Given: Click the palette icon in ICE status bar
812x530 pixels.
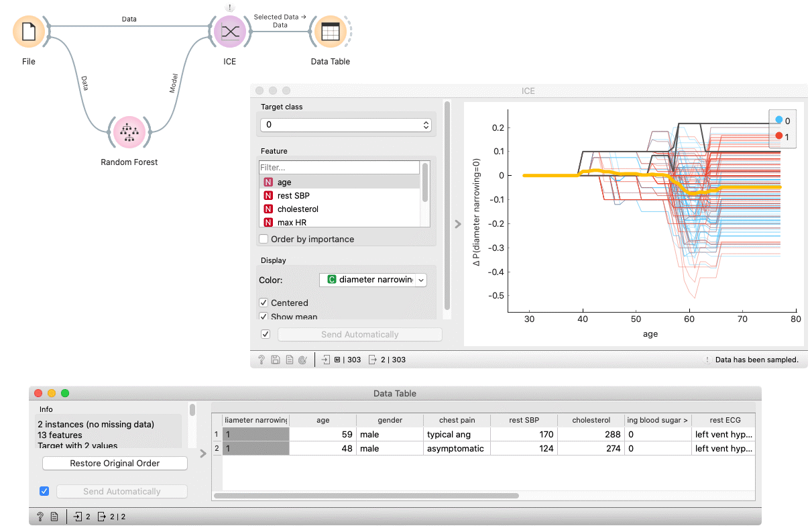Looking at the screenshot, I should click(302, 360).
